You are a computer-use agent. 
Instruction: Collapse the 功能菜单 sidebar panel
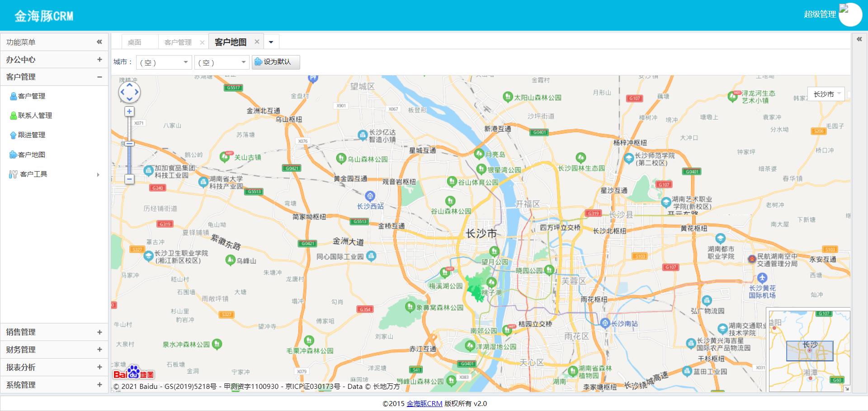click(x=99, y=42)
